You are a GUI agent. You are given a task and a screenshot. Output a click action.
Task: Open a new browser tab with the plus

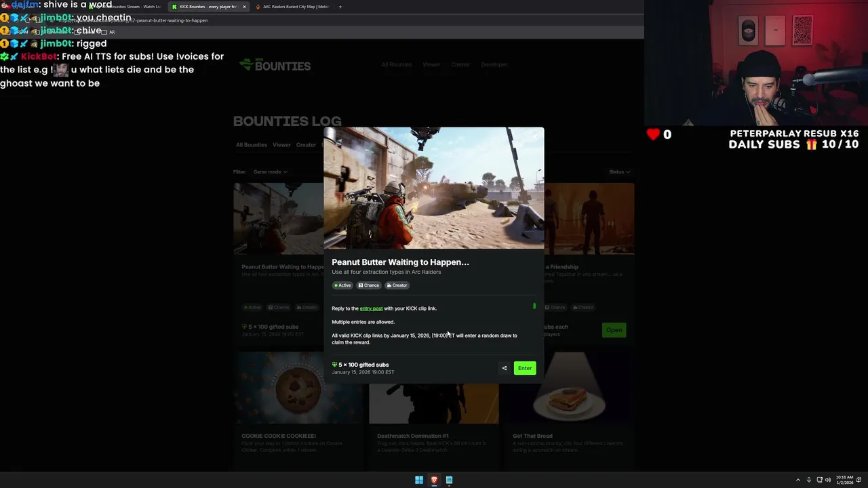point(340,7)
